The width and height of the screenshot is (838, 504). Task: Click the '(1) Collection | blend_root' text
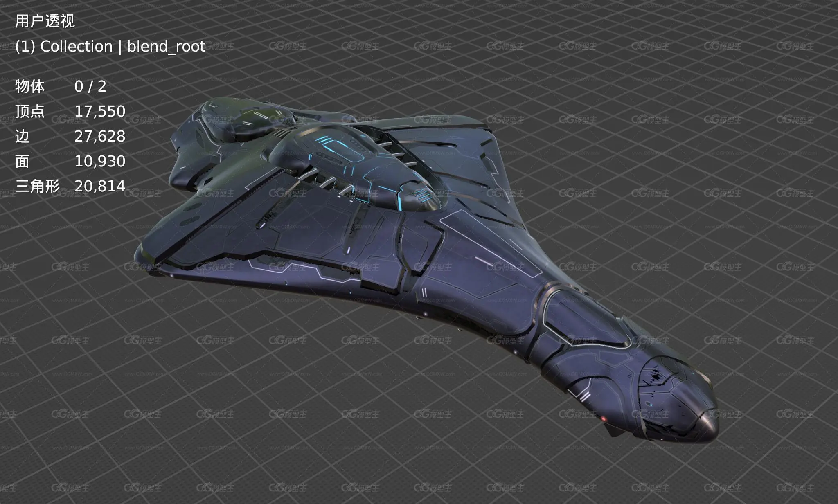pyautogui.click(x=110, y=47)
